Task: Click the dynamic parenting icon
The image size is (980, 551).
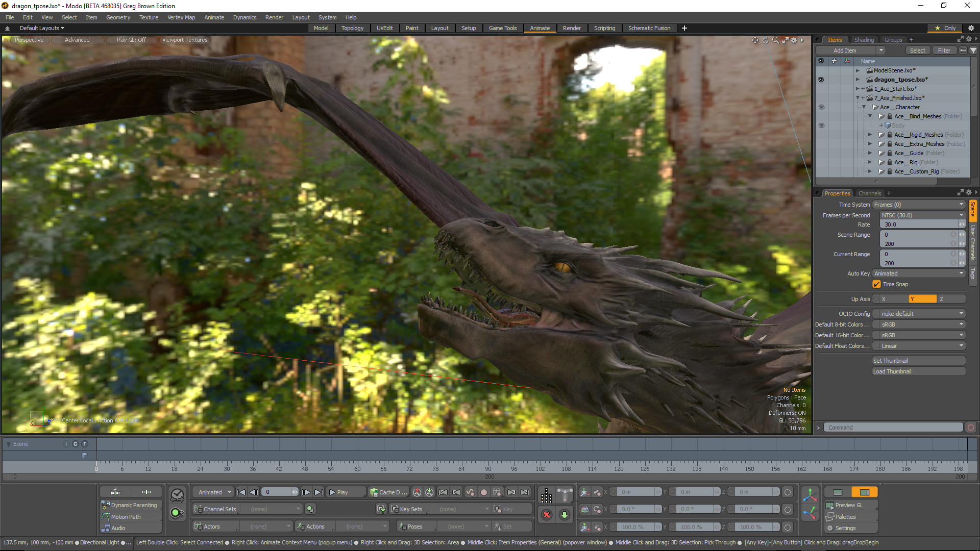Action: click(x=108, y=505)
